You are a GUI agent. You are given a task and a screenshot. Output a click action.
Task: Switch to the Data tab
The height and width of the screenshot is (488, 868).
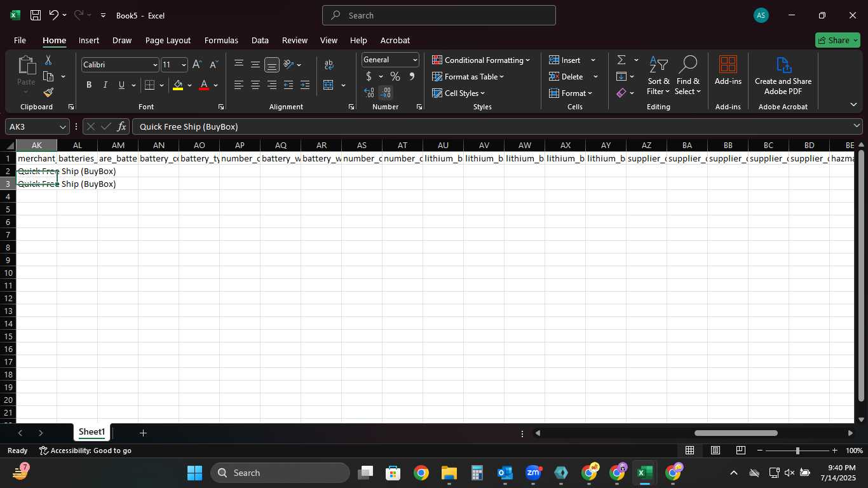(260, 40)
